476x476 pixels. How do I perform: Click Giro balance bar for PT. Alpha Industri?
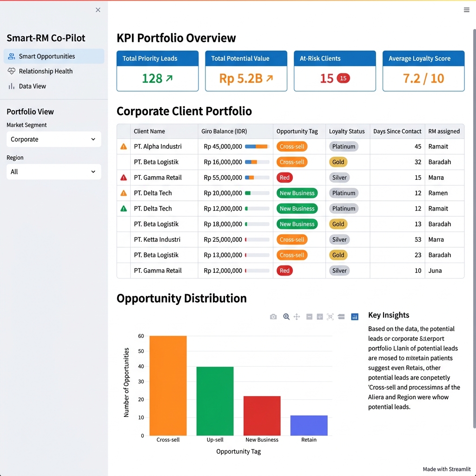(x=257, y=146)
